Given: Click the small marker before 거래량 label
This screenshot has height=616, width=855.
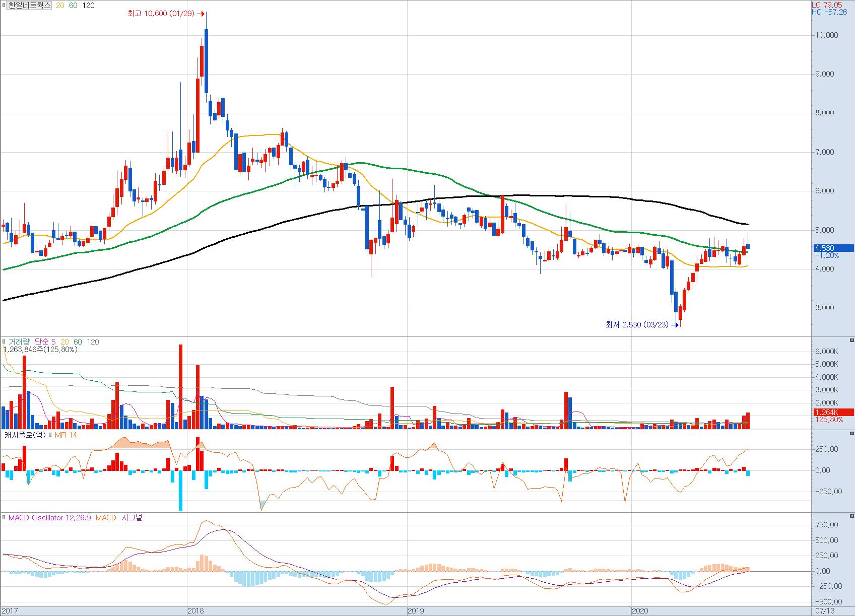Looking at the screenshot, I should click(4, 341).
